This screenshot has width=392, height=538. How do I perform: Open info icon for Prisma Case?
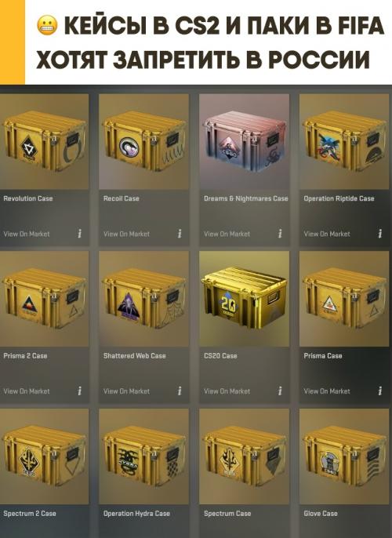pyautogui.click(x=380, y=391)
